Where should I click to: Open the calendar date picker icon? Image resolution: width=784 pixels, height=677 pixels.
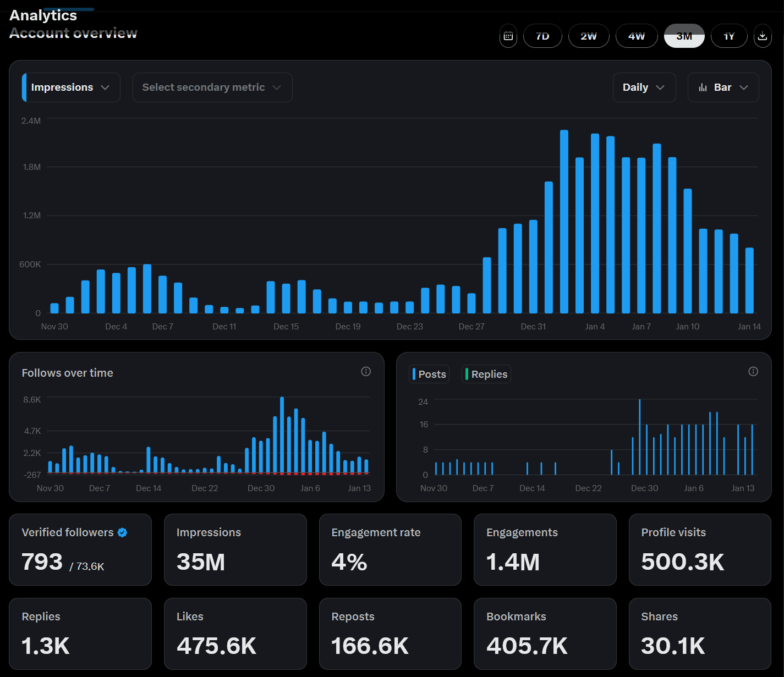click(508, 36)
